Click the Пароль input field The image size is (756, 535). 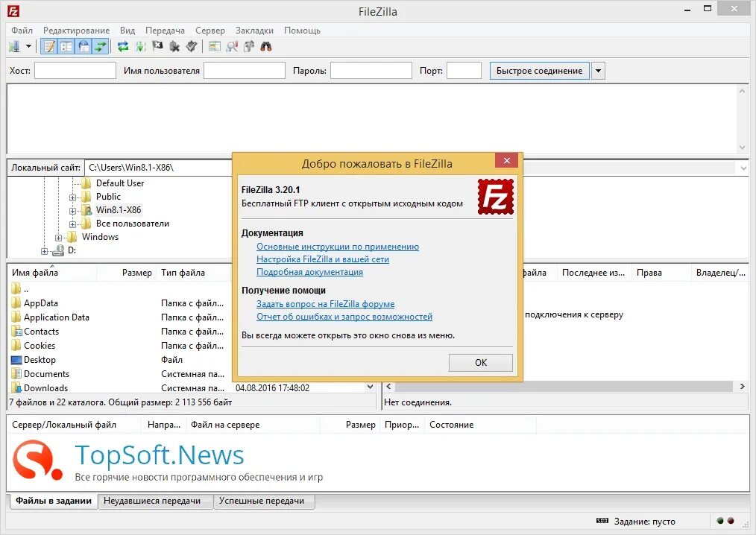click(x=371, y=70)
